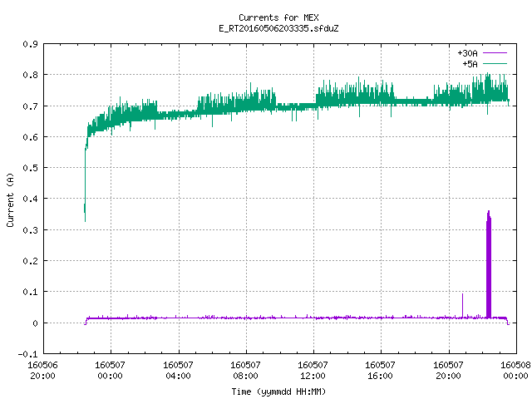Click the 0.3 y-axis tick label
Image resolution: width=532 pixels, height=399 pixels.
coord(30,230)
